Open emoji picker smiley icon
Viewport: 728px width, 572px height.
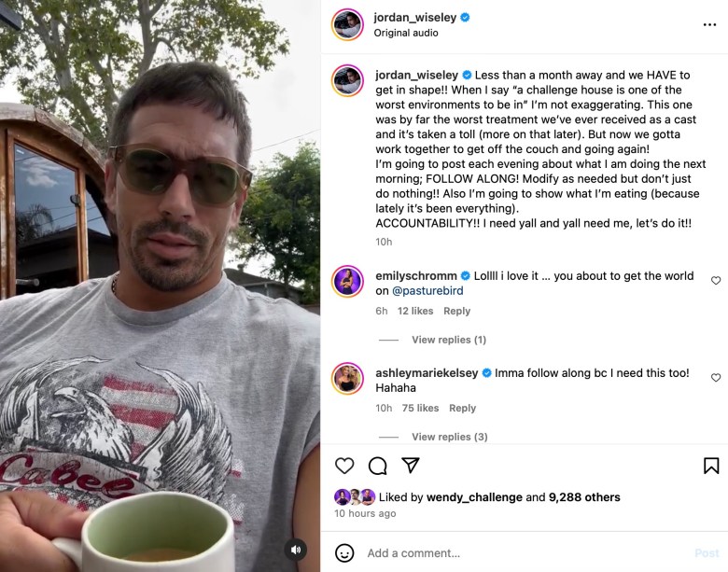tap(344, 553)
